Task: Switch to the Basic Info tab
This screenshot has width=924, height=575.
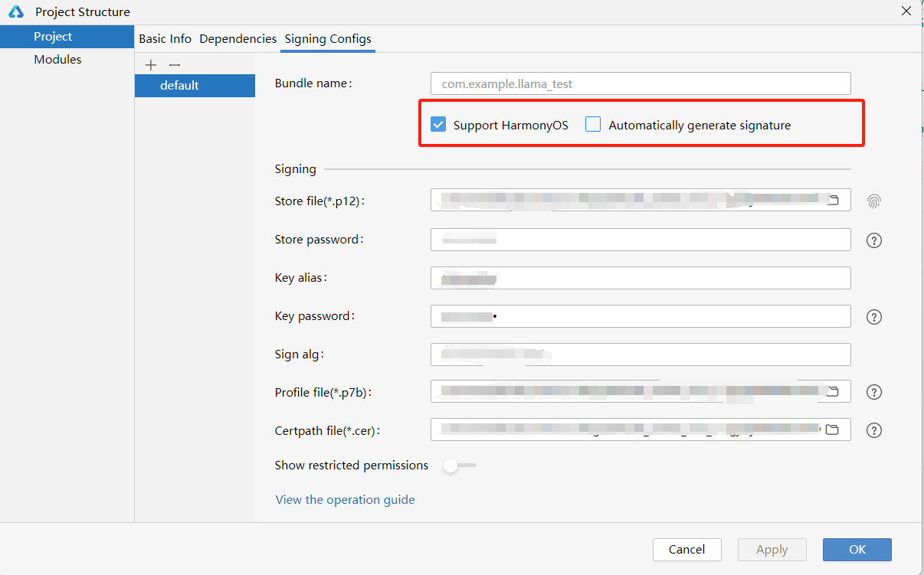Action: tap(165, 38)
